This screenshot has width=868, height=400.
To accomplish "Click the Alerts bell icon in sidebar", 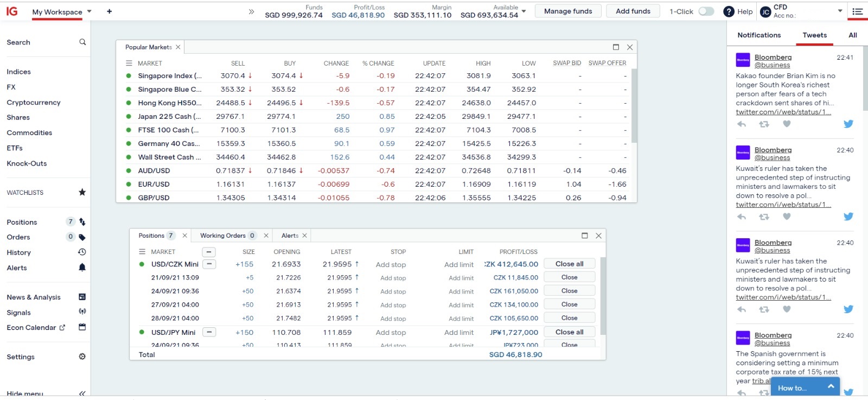I will pyautogui.click(x=82, y=268).
